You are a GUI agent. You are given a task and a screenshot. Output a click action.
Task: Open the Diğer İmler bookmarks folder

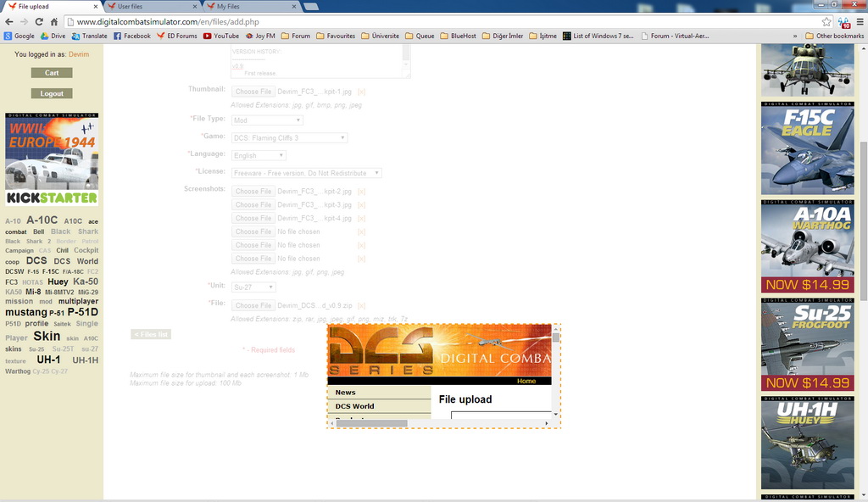[x=503, y=36]
